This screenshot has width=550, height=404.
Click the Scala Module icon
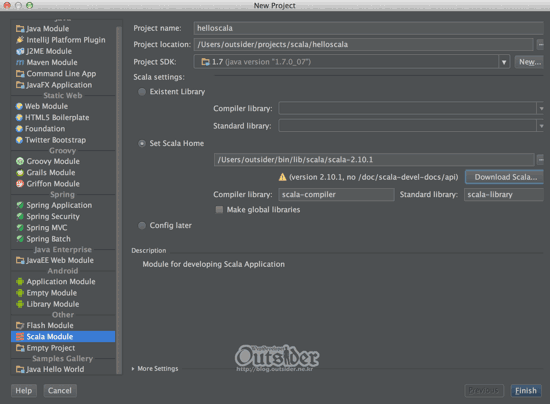20,337
